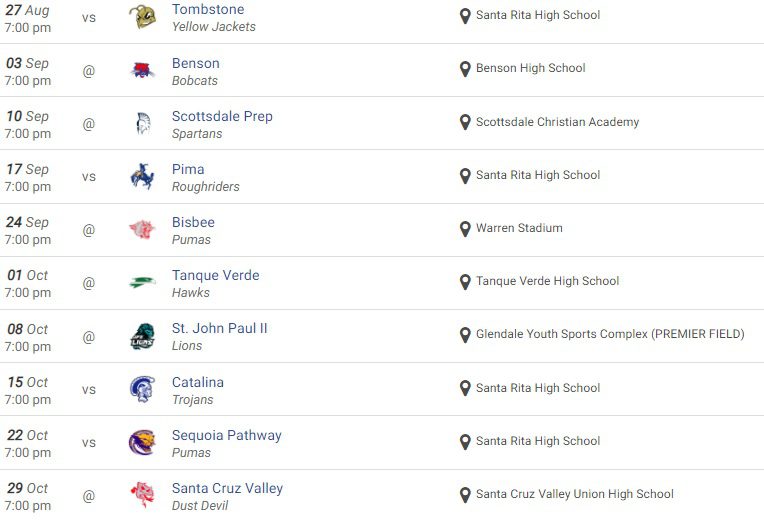Click the Benson Bobcats team logo
Screen dimensions: 764x520
pos(142,70)
